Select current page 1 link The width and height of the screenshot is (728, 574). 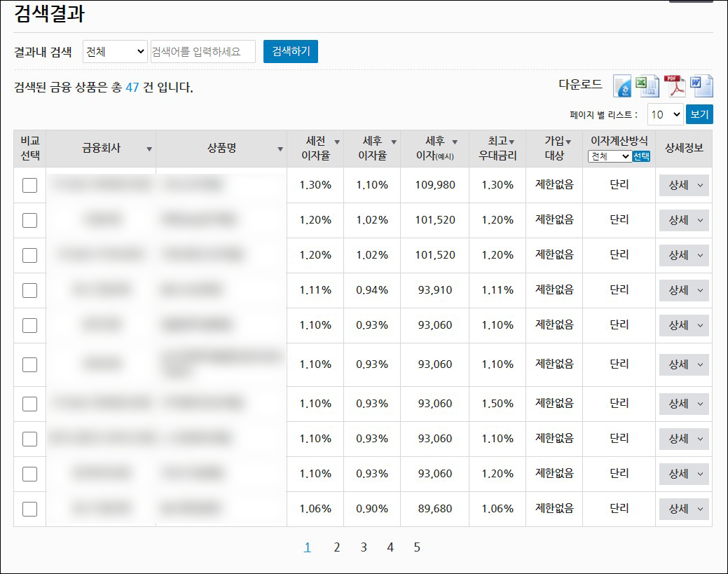307,547
